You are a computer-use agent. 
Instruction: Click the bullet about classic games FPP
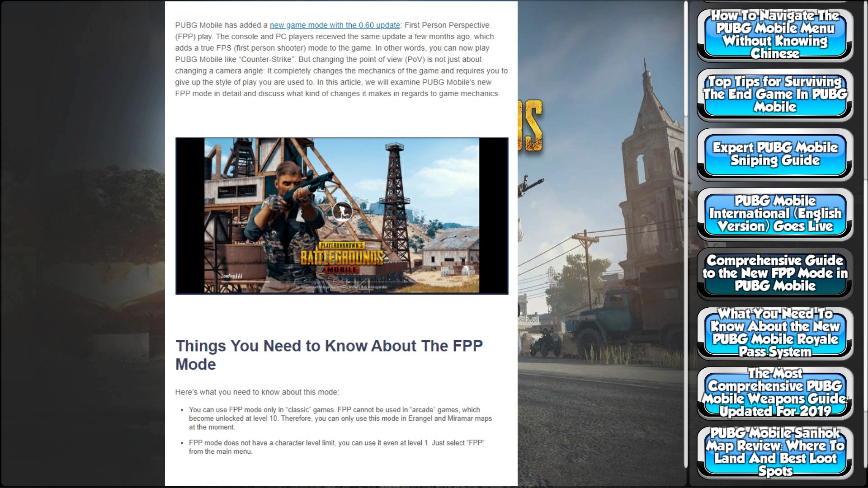click(x=340, y=418)
